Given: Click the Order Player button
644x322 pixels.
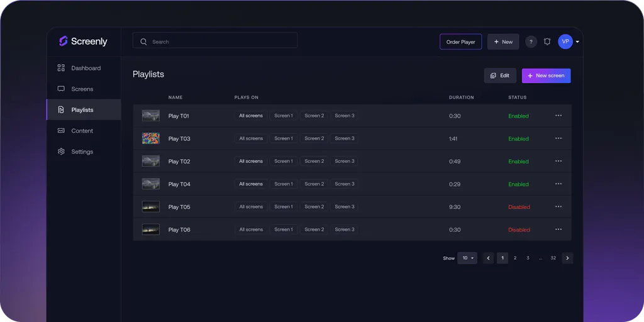Looking at the screenshot, I should [460, 42].
